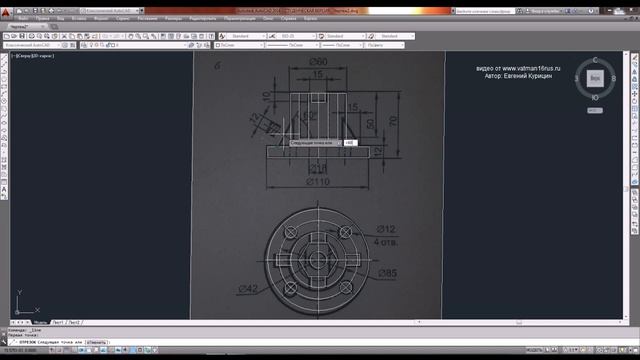Select the Hatch tool in the Draw toolbar
The width and height of the screenshot is (640, 360).
click(4, 160)
